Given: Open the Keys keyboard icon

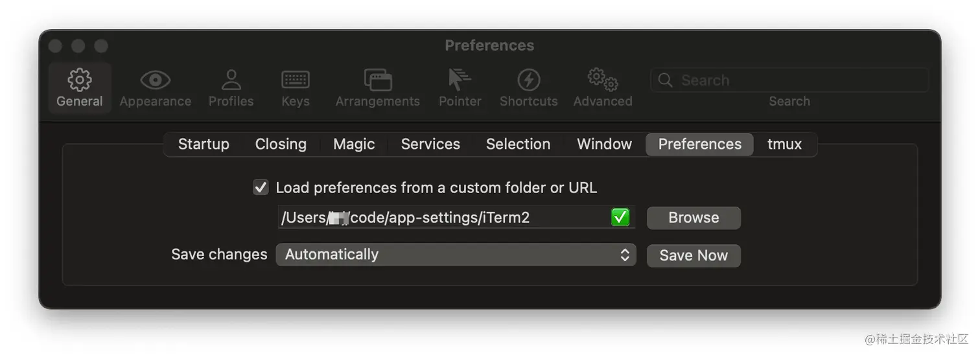Looking at the screenshot, I should [x=295, y=80].
